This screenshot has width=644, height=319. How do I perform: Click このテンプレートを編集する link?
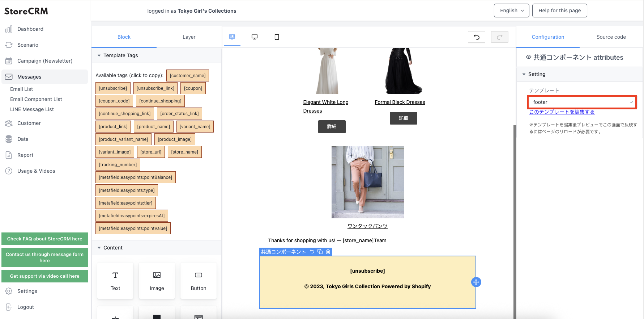(x=562, y=112)
